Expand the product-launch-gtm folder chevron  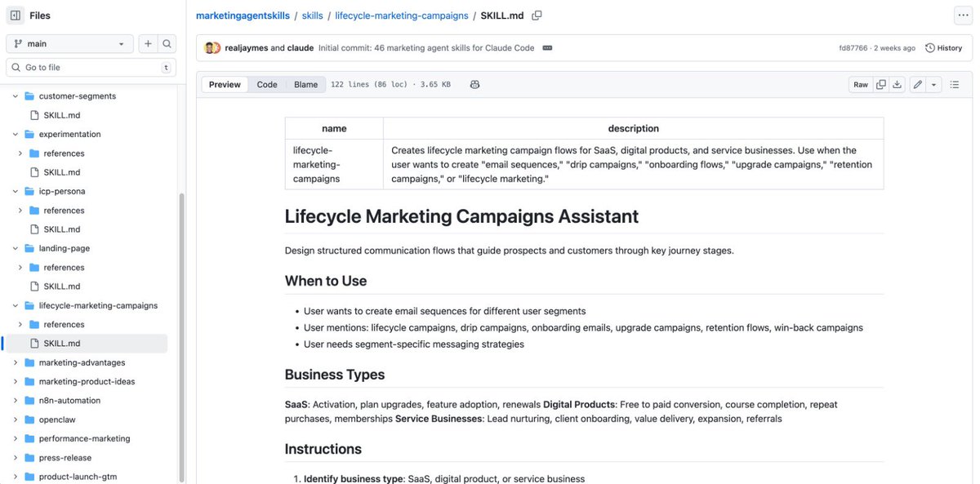point(15,477)
